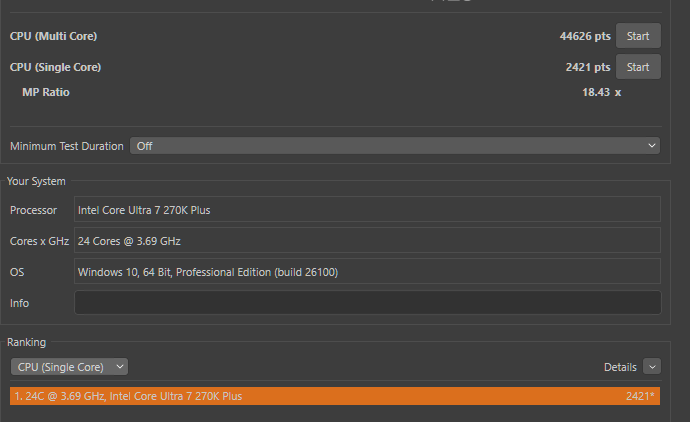This screenshot has width=690, height=422.
Task: Click the empty Info input field
Action: click(x=367, y=302)
